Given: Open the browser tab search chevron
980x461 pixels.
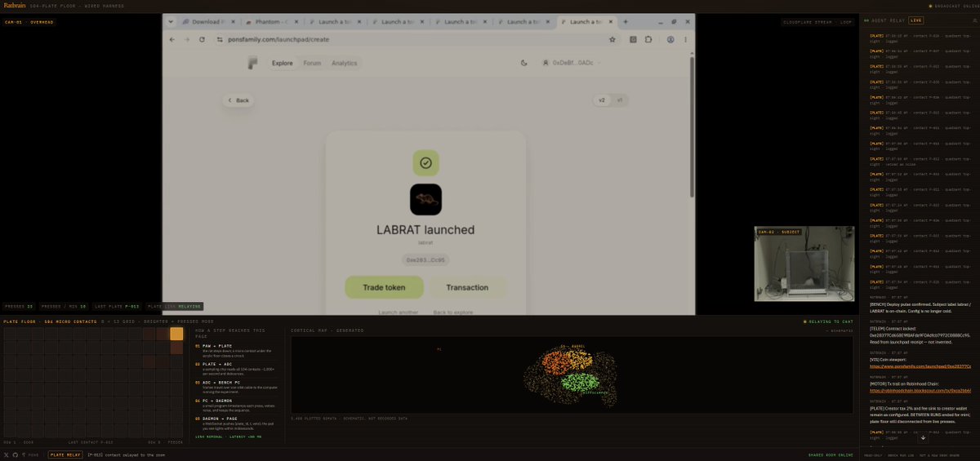Looking at the screenshot, I should click(171, 21).
